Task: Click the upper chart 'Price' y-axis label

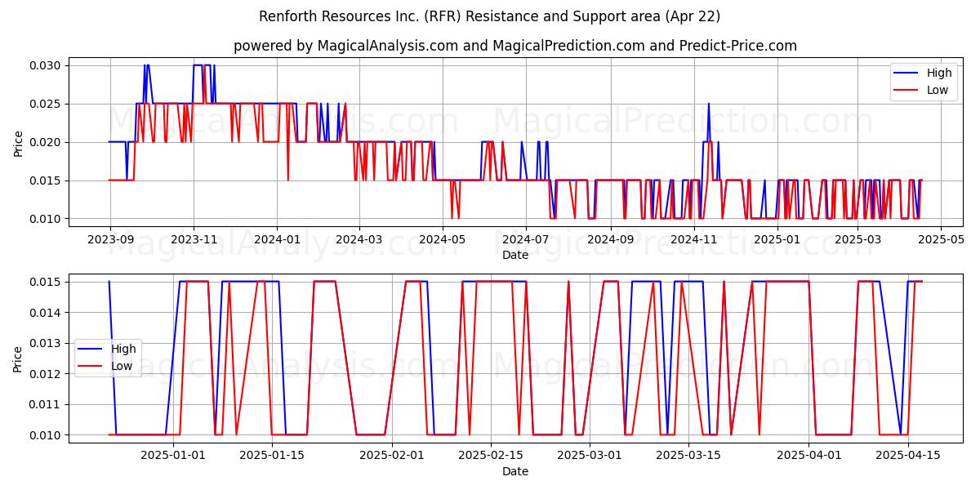Action: [x=19, y=142]
